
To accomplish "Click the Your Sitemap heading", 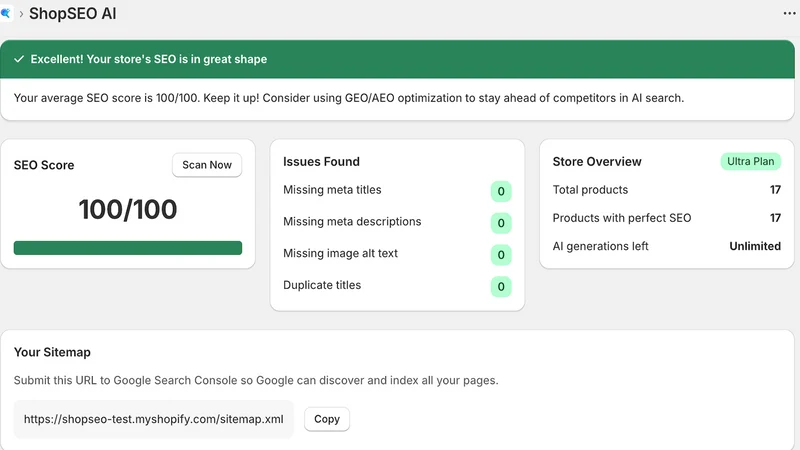I will [52, 352].
